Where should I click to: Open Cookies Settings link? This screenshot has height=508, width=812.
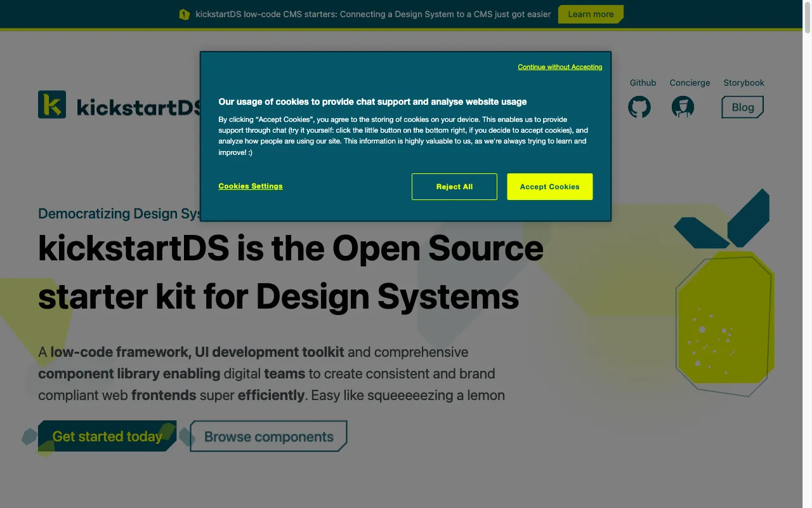[x=251, y=186]
